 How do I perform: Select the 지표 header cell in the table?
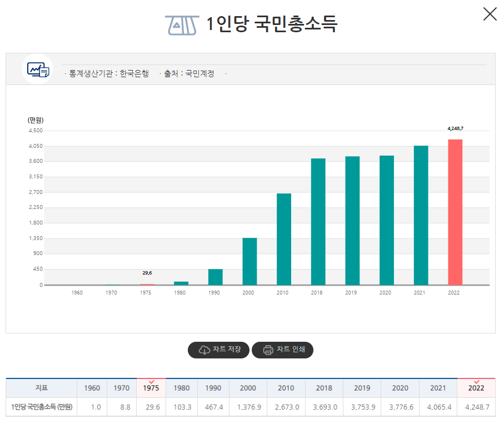coord(42,388)
